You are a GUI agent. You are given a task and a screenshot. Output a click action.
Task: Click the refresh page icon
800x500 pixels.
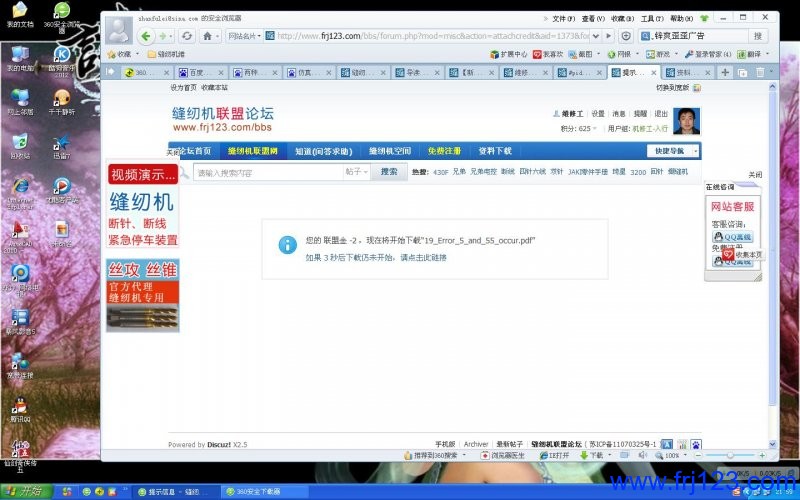(x=186, y=36)
